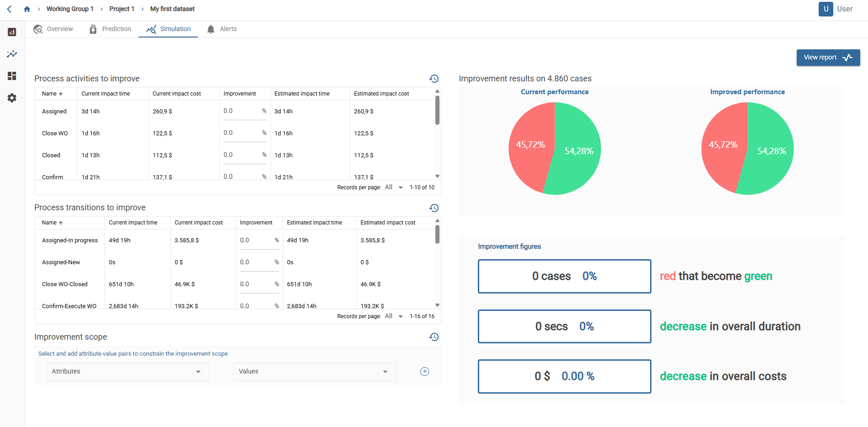The image size is (868, 427).
Task: Go to Project 1 breadcrumb link
Action: click(x=122, y=9)
